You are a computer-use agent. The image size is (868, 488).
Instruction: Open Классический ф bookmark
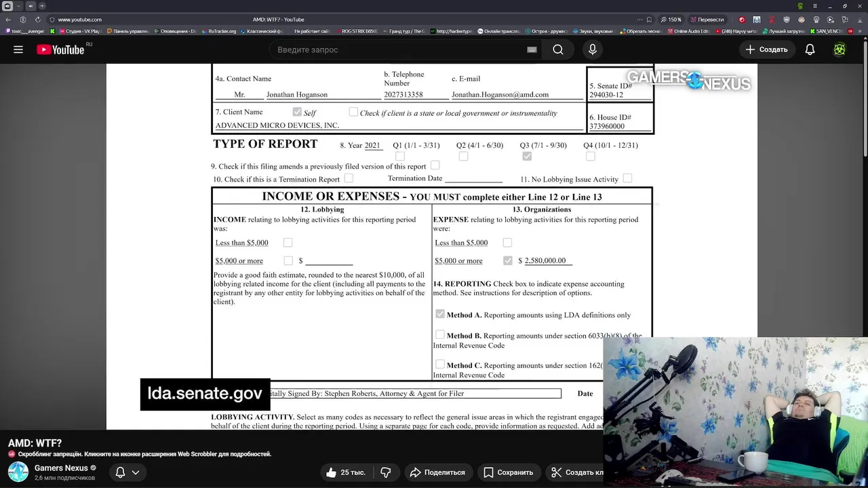point(262,31)
